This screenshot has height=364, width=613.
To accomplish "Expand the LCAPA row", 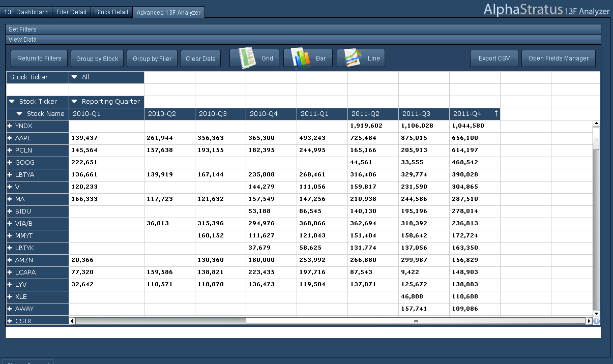I will click(10, 272).
